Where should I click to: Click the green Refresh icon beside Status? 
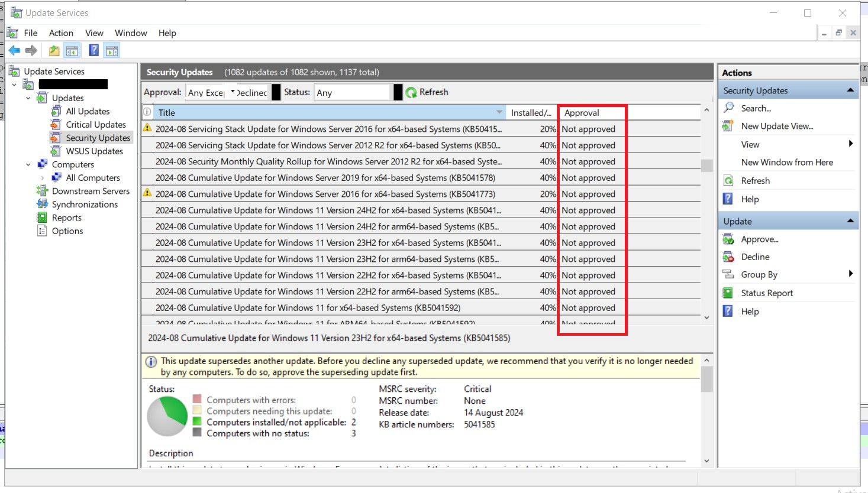coord(411,93)
